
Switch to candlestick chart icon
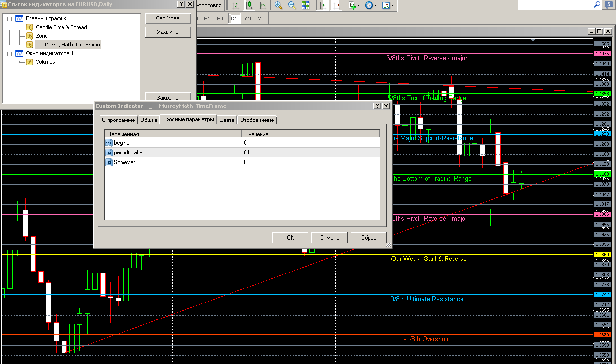[249, 6]
